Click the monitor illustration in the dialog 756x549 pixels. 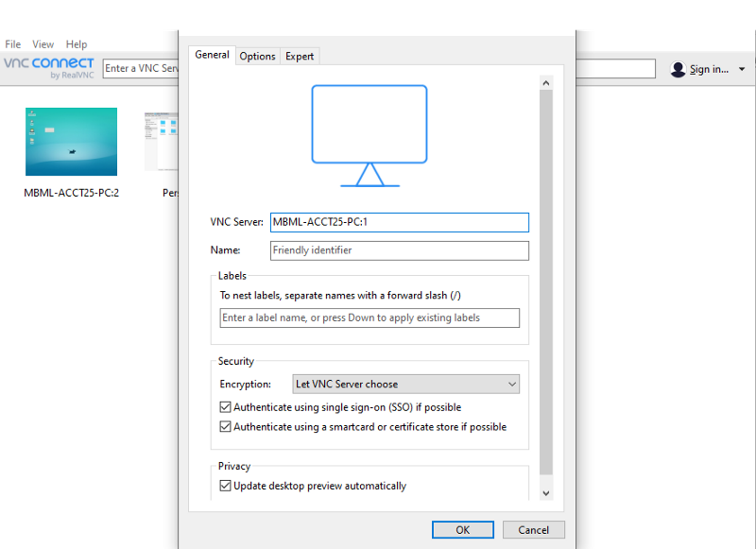(369, 136)
